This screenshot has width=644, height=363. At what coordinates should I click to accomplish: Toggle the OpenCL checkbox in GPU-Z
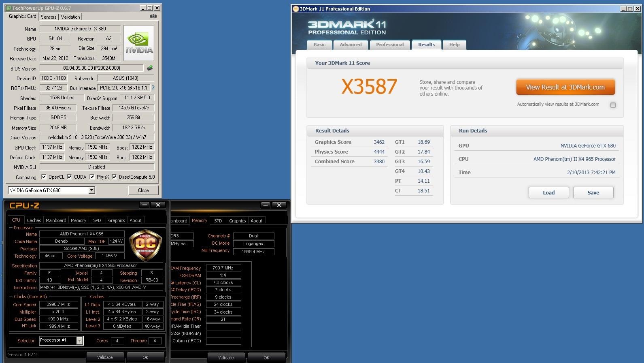pyautogui.click(x=44, y=177)
